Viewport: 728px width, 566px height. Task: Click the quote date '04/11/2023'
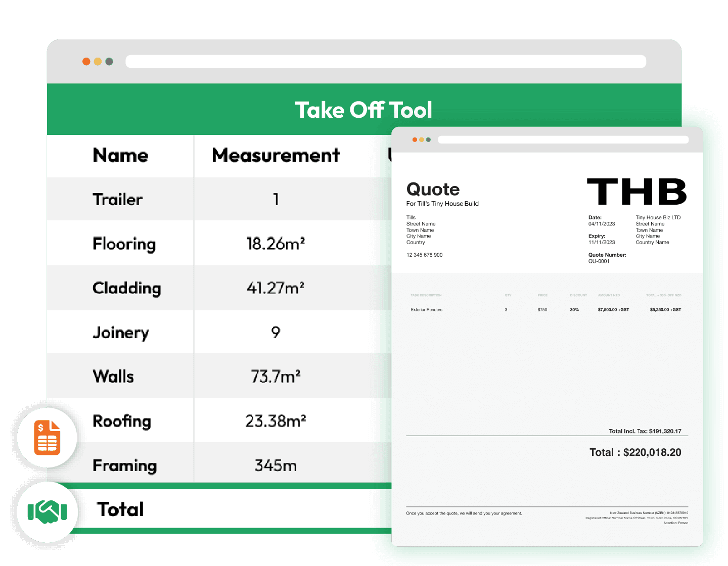coord(602,224)
